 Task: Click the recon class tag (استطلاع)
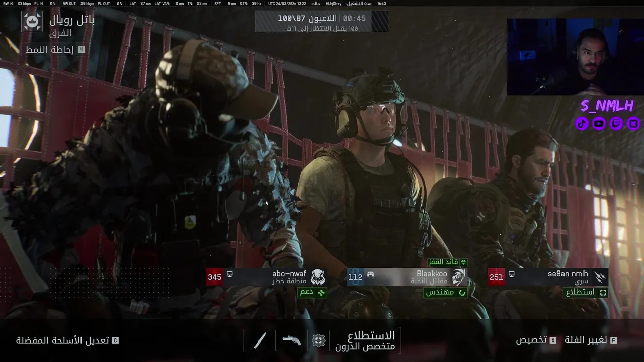586,292
